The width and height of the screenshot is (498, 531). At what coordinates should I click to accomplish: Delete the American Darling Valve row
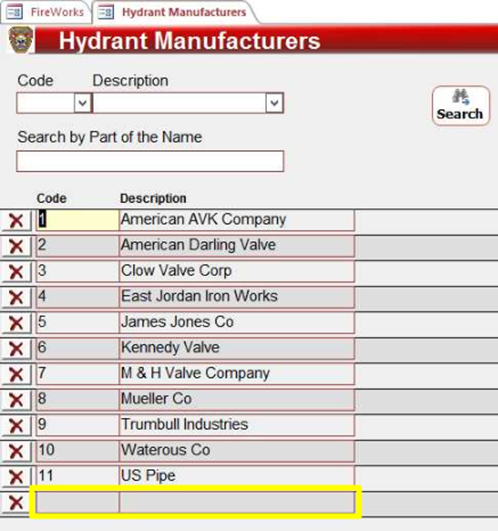pyautogui.click(x=16, y=247)
